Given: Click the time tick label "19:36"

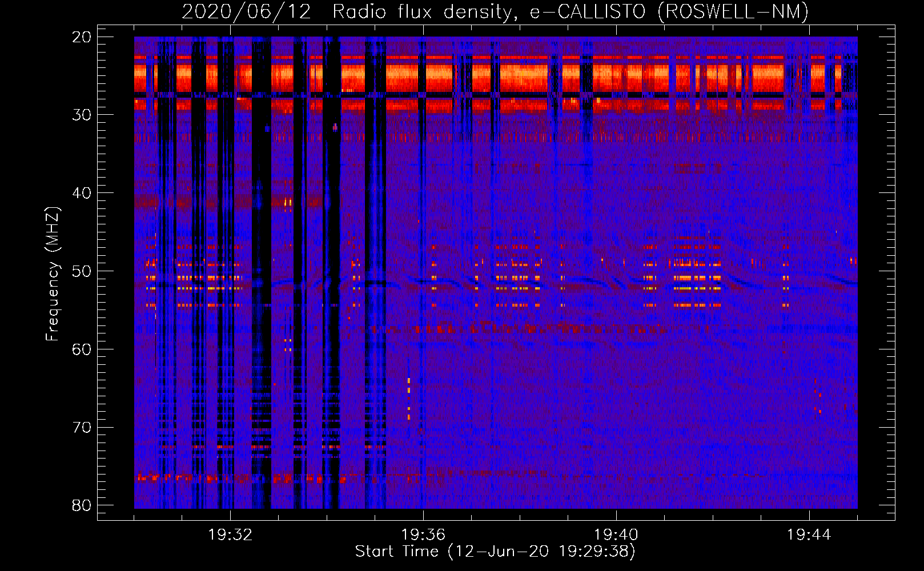Looking at the screenshot, I should point(423,535).
